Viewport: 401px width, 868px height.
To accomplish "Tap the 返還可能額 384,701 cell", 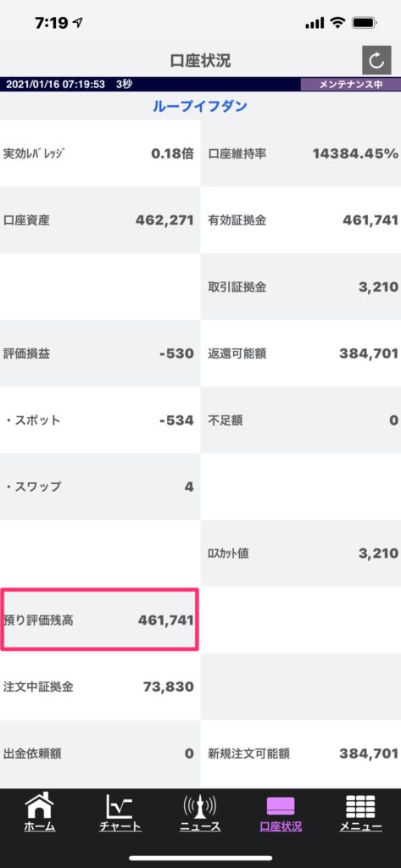I will (301, 353).
